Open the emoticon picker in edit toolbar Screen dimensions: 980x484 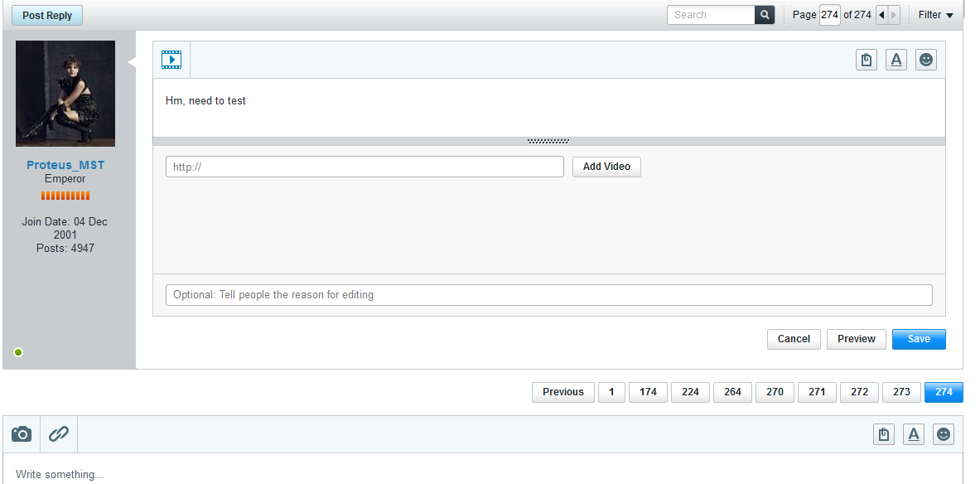click(925, 60)
